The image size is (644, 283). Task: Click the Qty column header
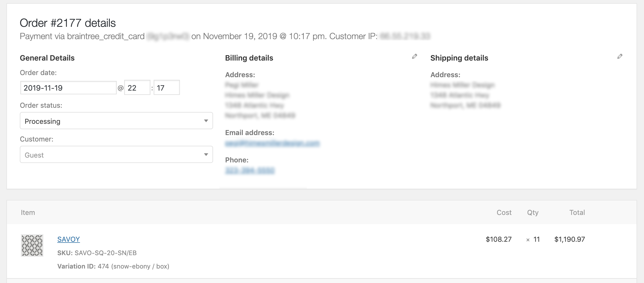(x=533, y=212)
